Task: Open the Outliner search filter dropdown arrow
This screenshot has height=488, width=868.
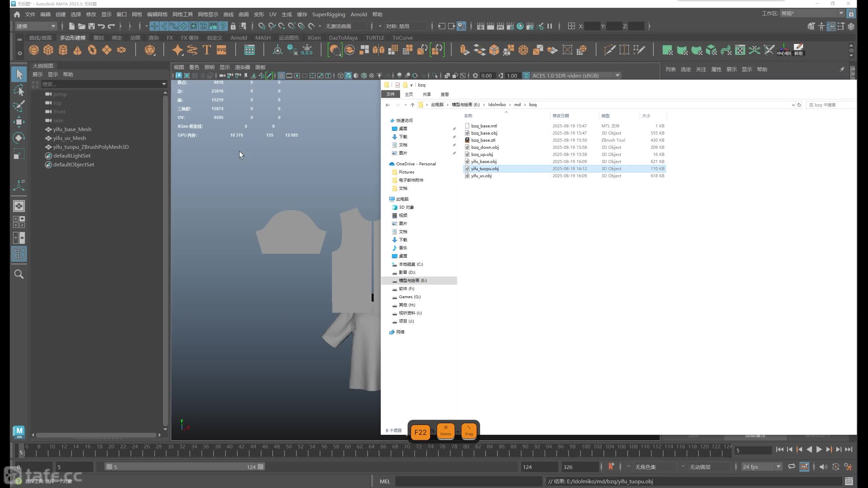Action: click(164, 84)
